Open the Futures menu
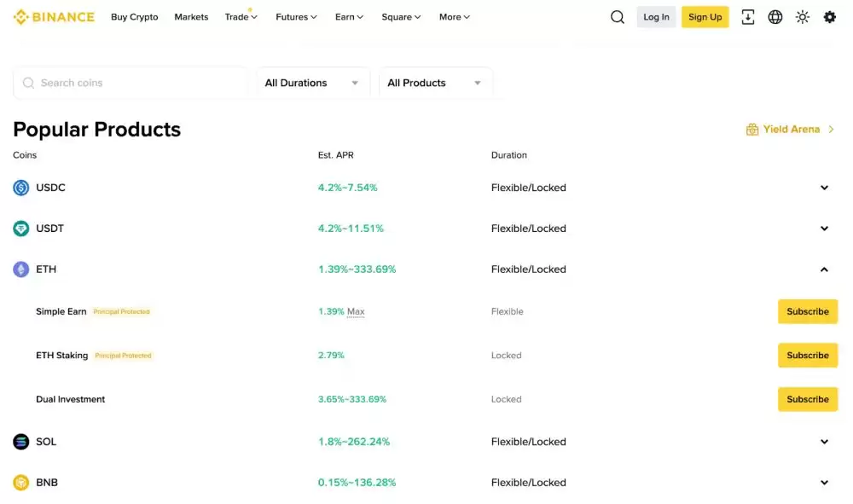Screen dimensions: 853x504 pyautogui.click(x=296, y=17)
